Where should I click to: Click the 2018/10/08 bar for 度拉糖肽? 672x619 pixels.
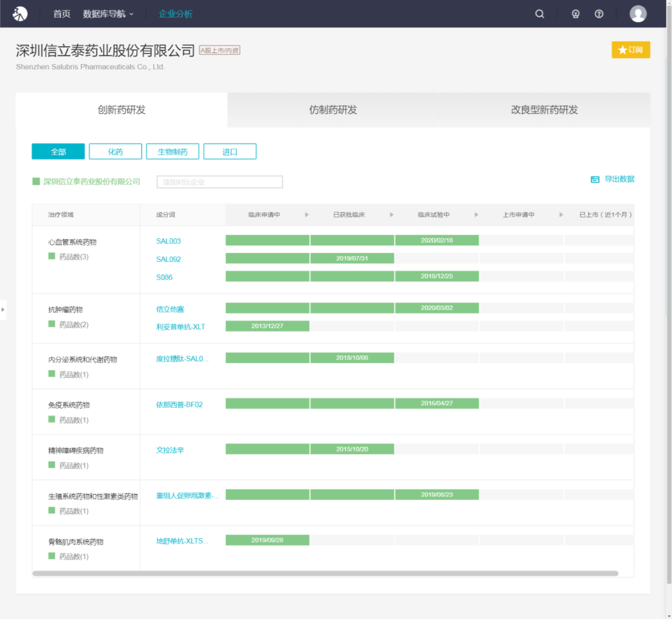coord(352,358)
